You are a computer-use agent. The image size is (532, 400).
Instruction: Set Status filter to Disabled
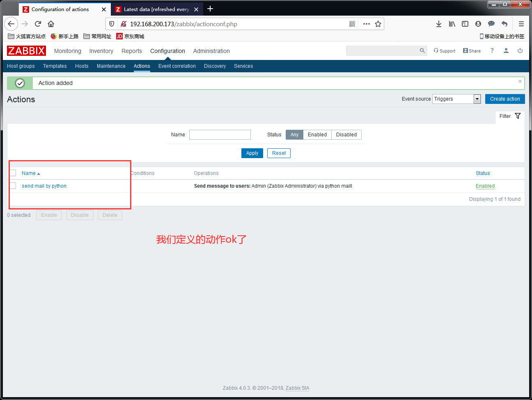click(x=346, y=134)
